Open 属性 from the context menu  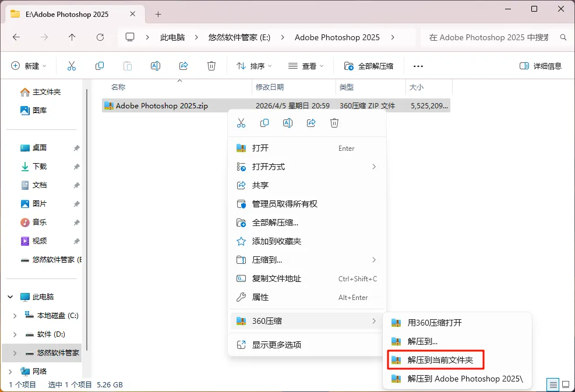tap(307, 298)
